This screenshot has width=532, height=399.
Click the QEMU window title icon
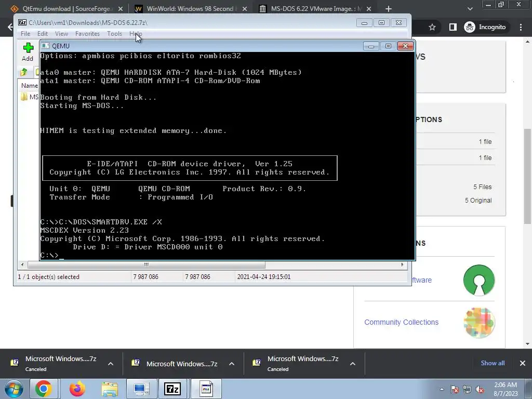46,46
